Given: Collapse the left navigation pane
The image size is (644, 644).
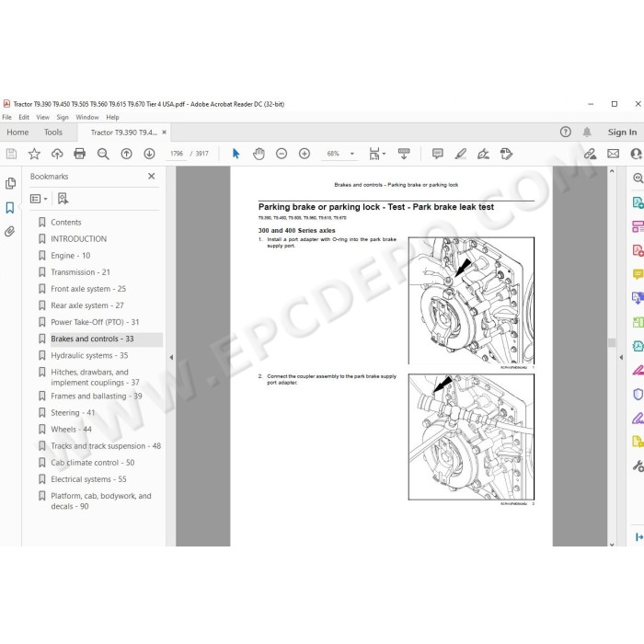Looking at the screenshot, I should 171,358.
